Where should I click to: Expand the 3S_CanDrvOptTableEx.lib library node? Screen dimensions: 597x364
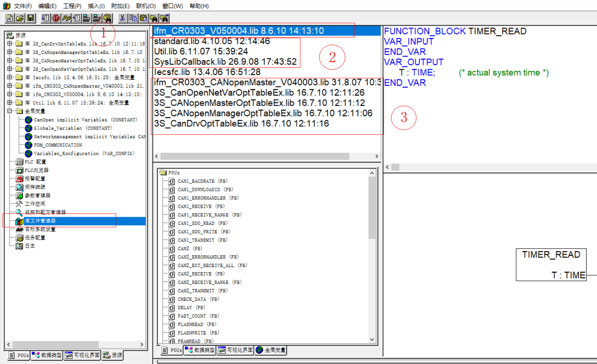(9, 43)
